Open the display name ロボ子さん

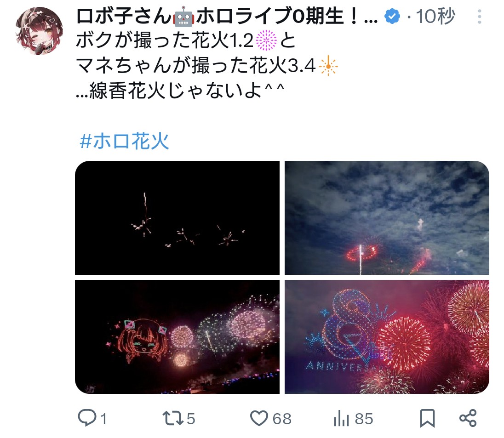tap(124, 16)
